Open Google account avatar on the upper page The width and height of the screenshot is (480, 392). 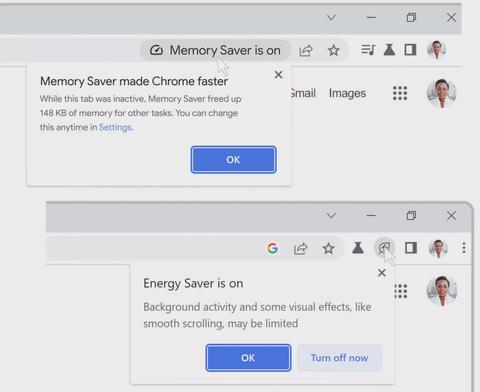[x=442, y=93]
